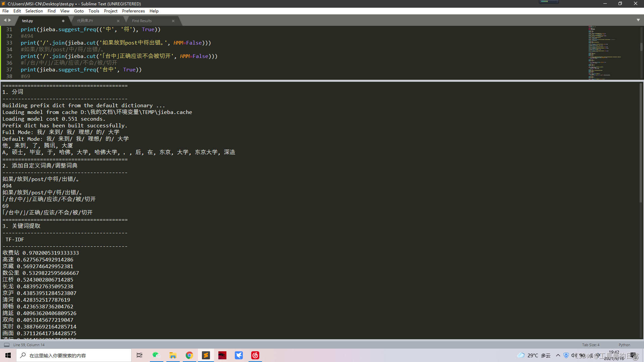The width and height of the screenshot is (644, 362).
Task: Open the blue bird app on taskbar
Action: (x=238, y=355)
